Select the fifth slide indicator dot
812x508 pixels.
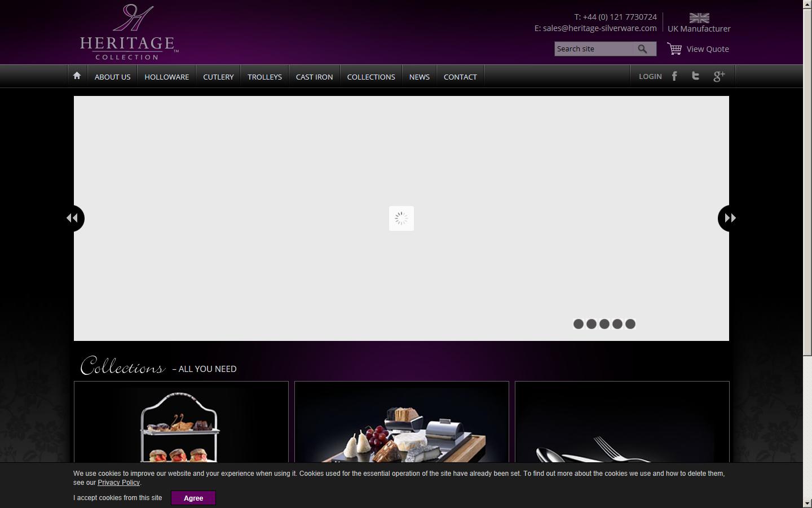tap(630, 324)
